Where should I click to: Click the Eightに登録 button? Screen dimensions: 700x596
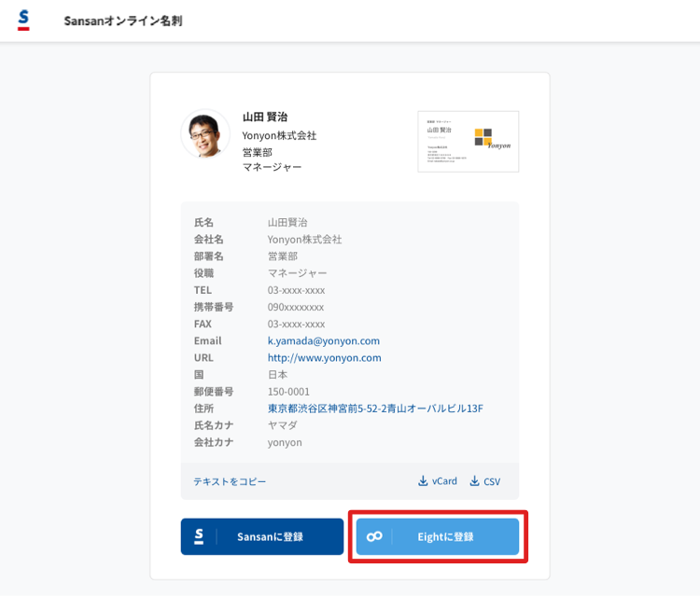(x=438, y=536)
